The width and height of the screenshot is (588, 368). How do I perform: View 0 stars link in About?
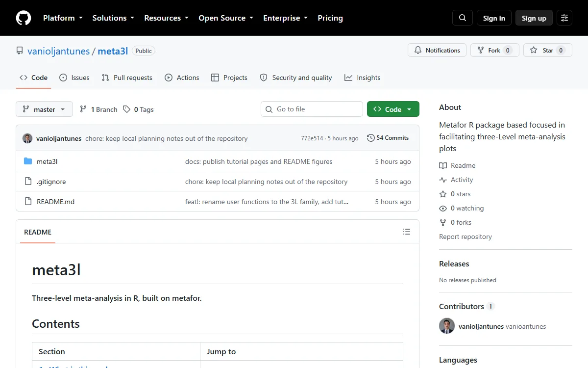455,194
